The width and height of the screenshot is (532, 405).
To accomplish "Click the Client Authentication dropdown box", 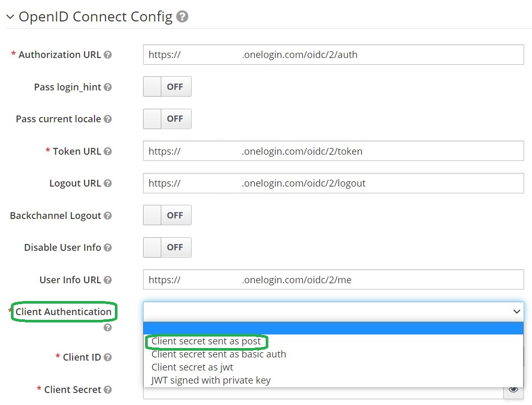I will (x=333, y=311).
